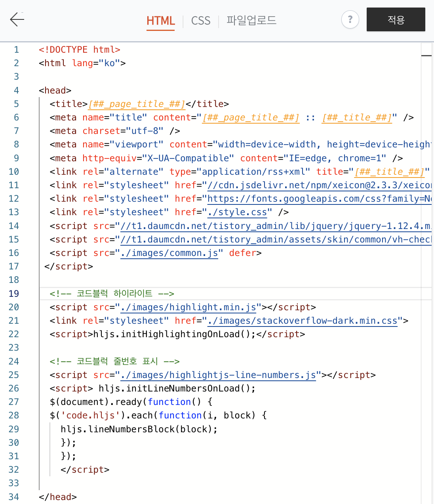Switch to the CSS tab
Viewport: 434px width, 504px height.
click(201, 21)
